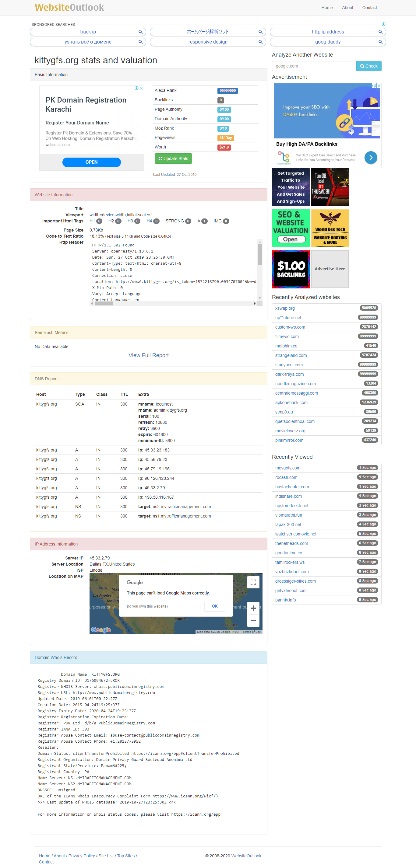Open tamilrockers.ws in recently viewed list
This screenshot has height=868, width=416.
(290, 562)
